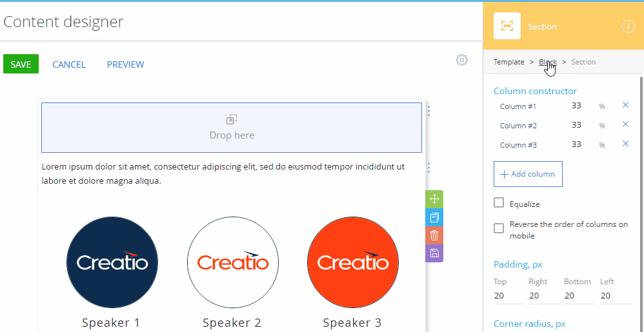Click the purple save block icon
Image resolution: width=644 pixels, height=332 pixels.
pos(434,253)
